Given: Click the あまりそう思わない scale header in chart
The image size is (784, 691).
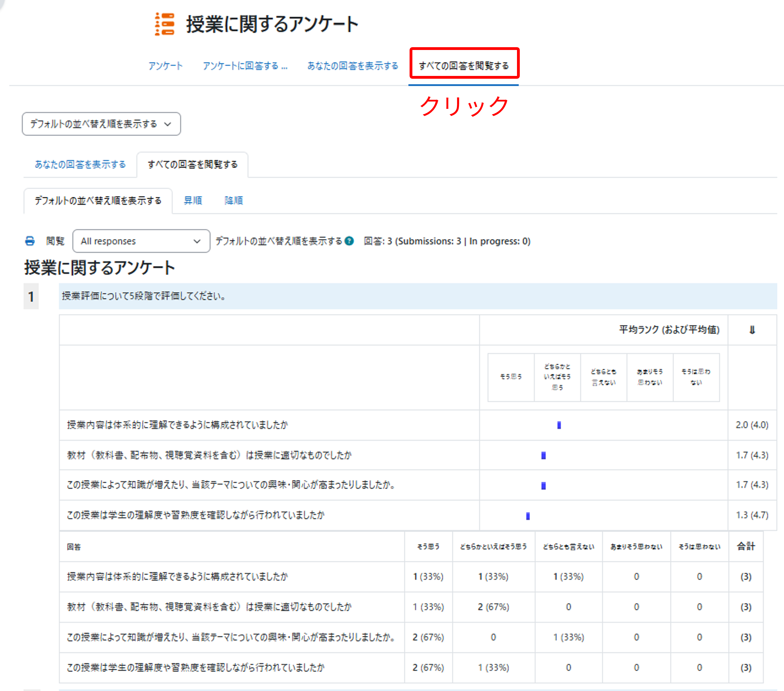Looking at the screenshot, I should 650,377.
